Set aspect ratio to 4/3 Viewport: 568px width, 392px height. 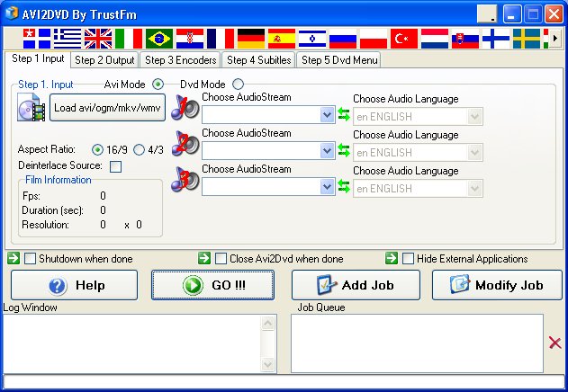click(139, 150)
